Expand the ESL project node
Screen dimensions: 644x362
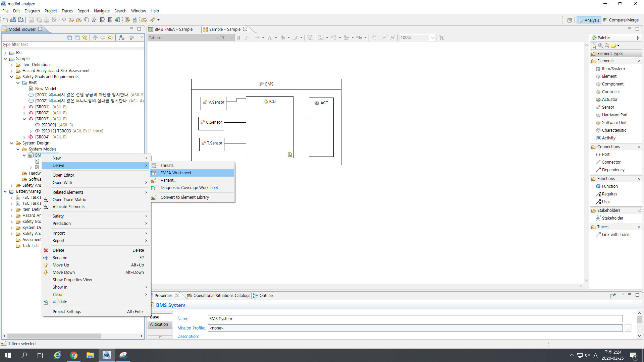pos(5,53)
